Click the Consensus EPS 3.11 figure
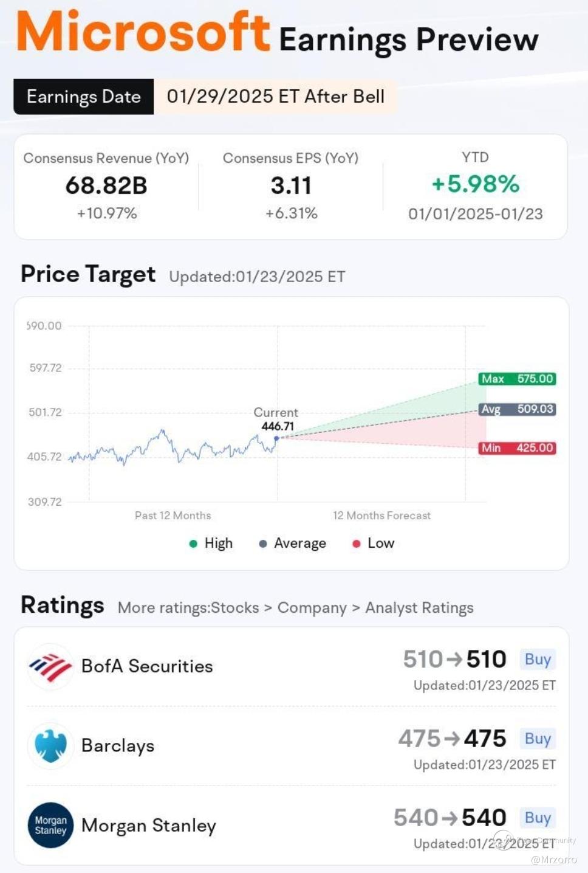The height and width of the screenshot is (873, 588). coord(291,185)
